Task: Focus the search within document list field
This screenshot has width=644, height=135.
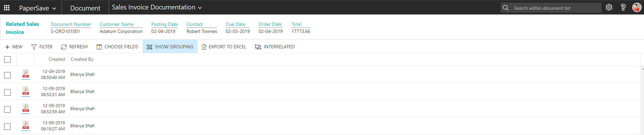Action: point(555,8)
